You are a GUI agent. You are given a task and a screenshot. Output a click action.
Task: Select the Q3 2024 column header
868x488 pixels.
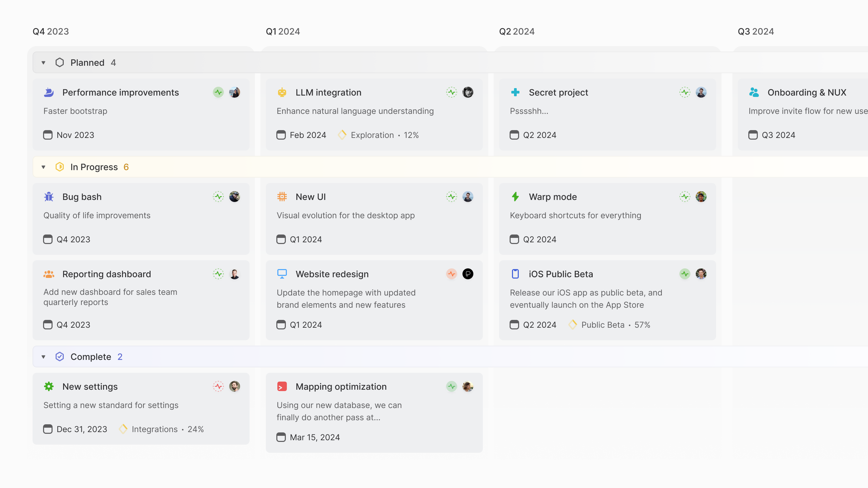point(755,31)
